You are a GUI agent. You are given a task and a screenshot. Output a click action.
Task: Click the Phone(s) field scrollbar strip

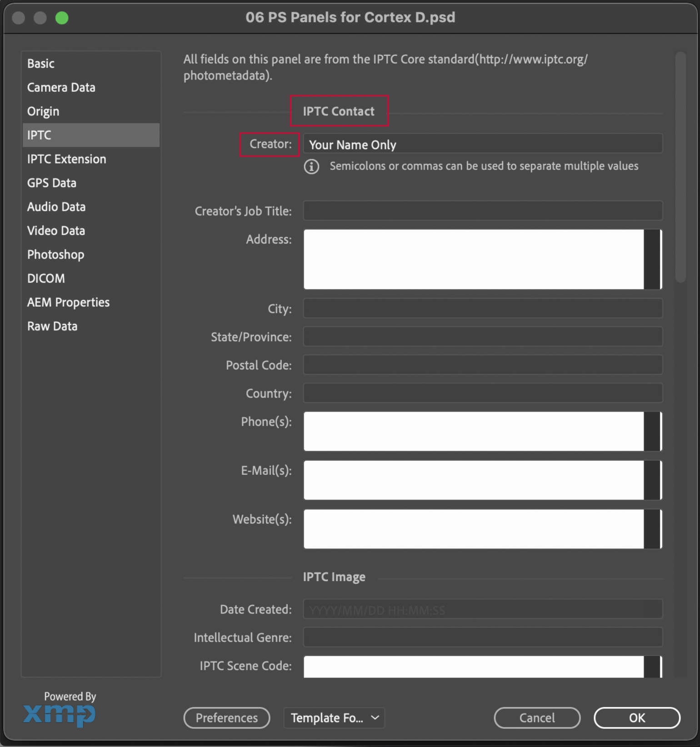click(x=652, y=431)
